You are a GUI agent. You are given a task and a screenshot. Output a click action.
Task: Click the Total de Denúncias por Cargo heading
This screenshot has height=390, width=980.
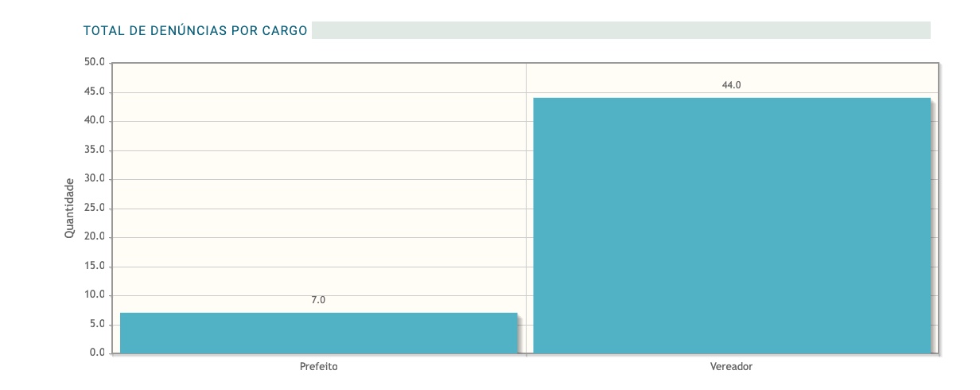coord(195,31)
